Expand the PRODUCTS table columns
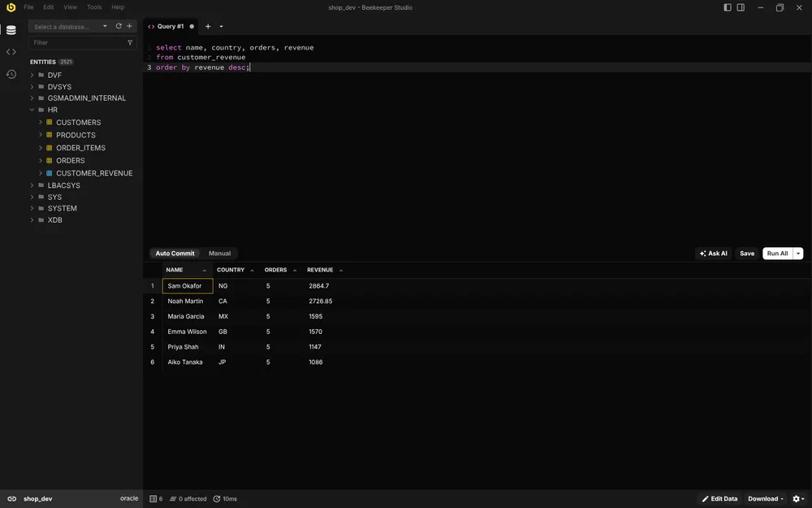Image resolution: width=812 pixels, height=508 pixels. (x=41, y=135)
